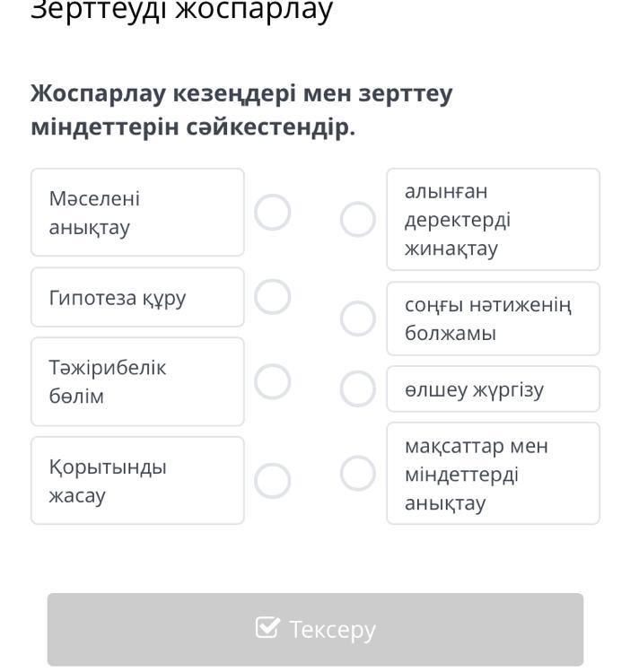Select the circle by өлшеу жүргізу
The image size is (630, 672).
click(357, 388)
